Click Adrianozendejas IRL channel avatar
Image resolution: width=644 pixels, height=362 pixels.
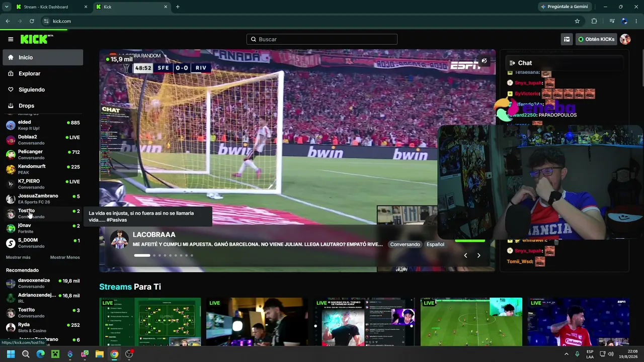click(11, 298)
